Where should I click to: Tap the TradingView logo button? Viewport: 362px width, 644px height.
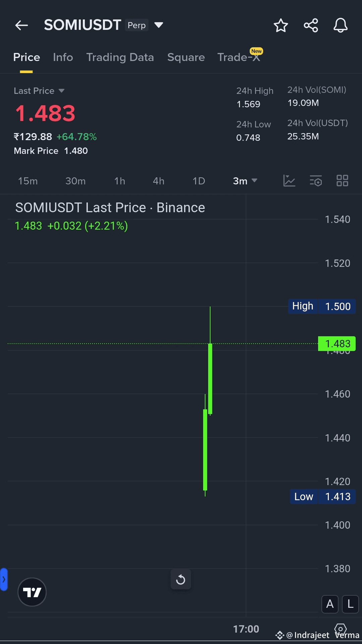pyautogui.click(x=32, y=592)
